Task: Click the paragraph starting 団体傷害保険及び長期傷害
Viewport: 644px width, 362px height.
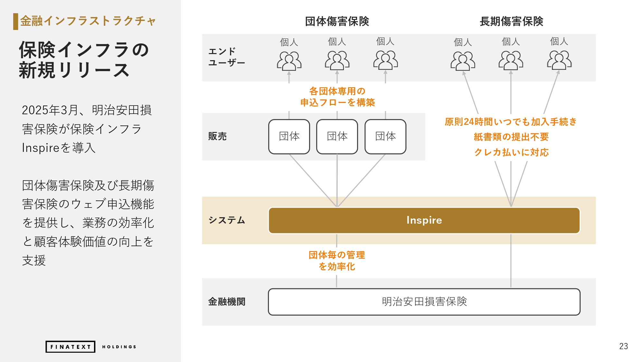Action: (x=88, y=223)
